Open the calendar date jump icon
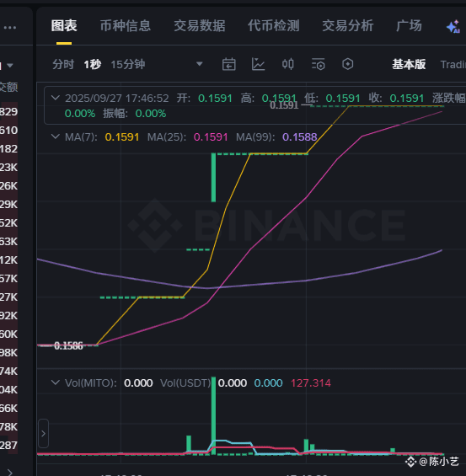Viewport: 466px width, 476px height. tap(228, 64)
